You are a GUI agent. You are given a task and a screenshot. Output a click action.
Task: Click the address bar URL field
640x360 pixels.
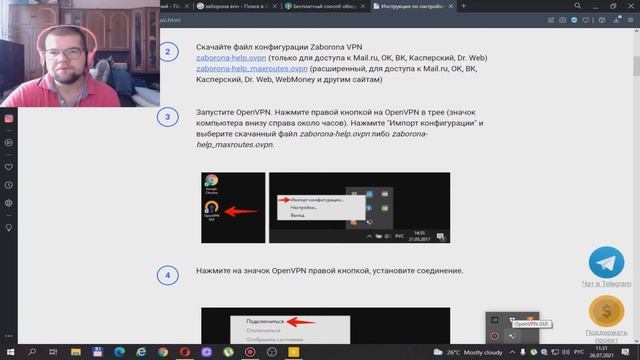351,20
